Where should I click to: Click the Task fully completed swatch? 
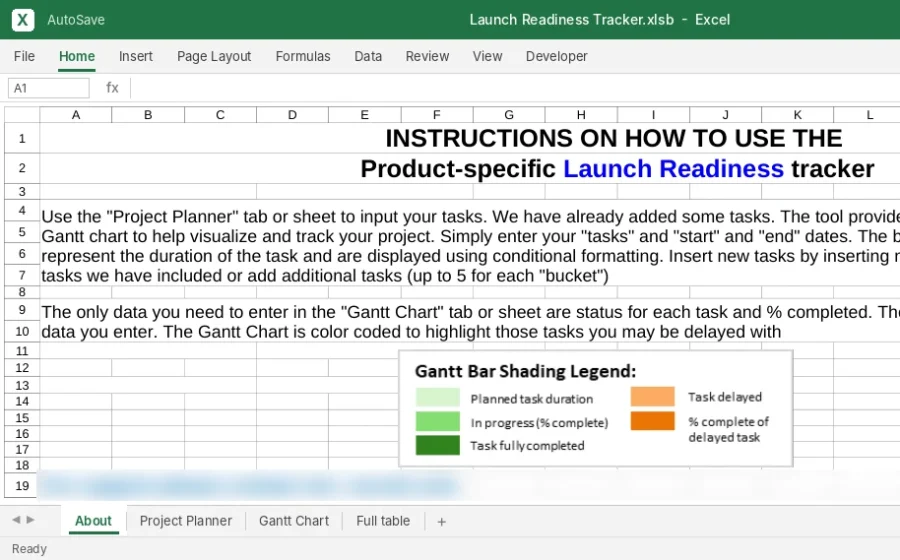438,445
